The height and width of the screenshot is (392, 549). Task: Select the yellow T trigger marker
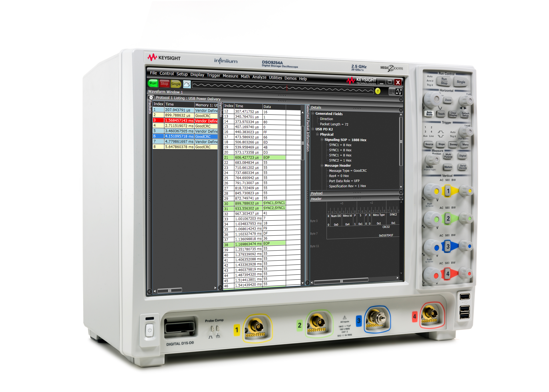(378, 91)
